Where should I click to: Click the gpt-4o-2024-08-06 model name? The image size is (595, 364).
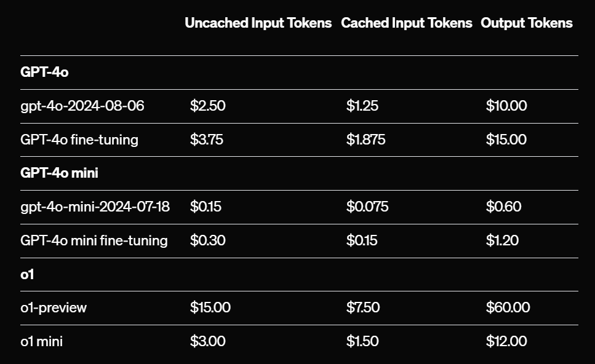(x=82, y=106)
